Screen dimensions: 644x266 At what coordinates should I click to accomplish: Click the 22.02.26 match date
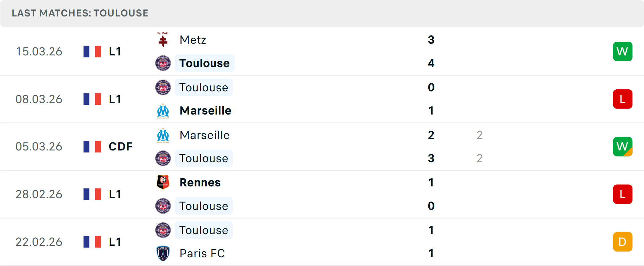(x=39, y=242)
